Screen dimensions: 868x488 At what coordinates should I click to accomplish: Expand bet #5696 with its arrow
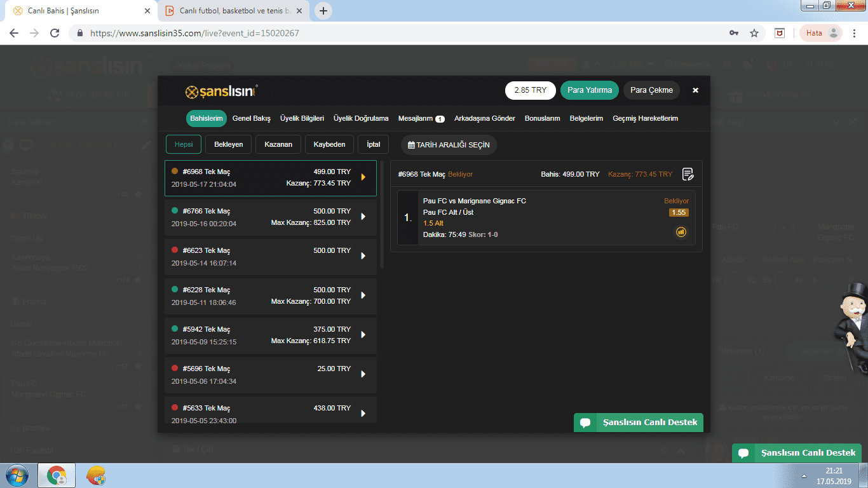363,374
